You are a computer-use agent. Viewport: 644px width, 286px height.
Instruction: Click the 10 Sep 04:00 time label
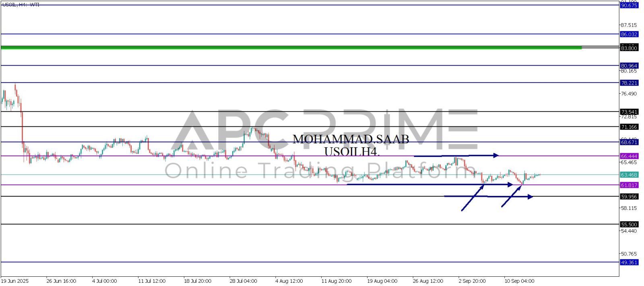tap(519, 281)
